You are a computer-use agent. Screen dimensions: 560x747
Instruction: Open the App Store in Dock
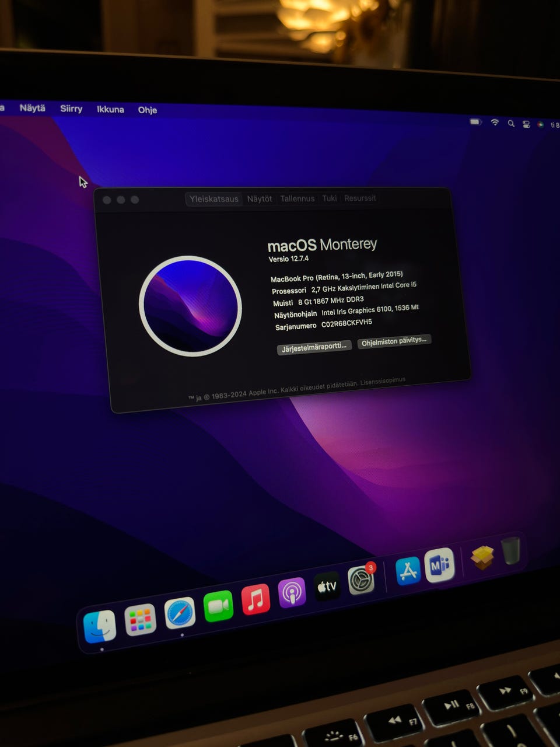[x=408, y=571]
